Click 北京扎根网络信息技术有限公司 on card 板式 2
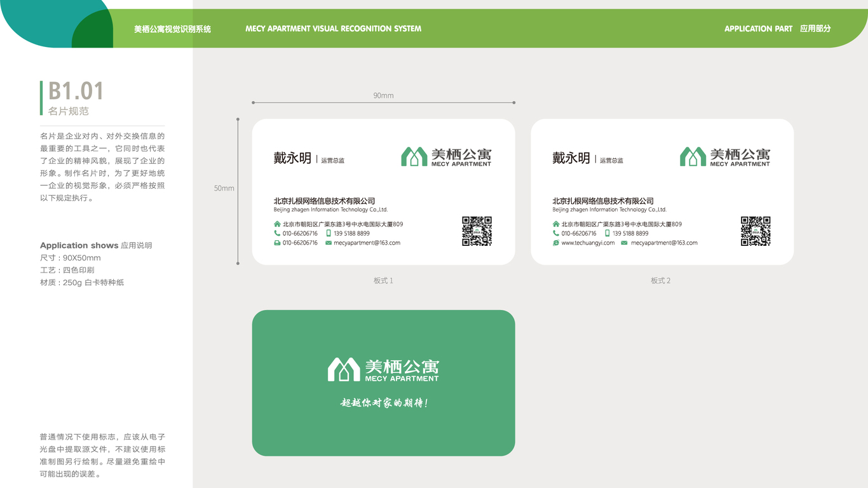This screenshot has height=488, width=868. coord(603,201)
